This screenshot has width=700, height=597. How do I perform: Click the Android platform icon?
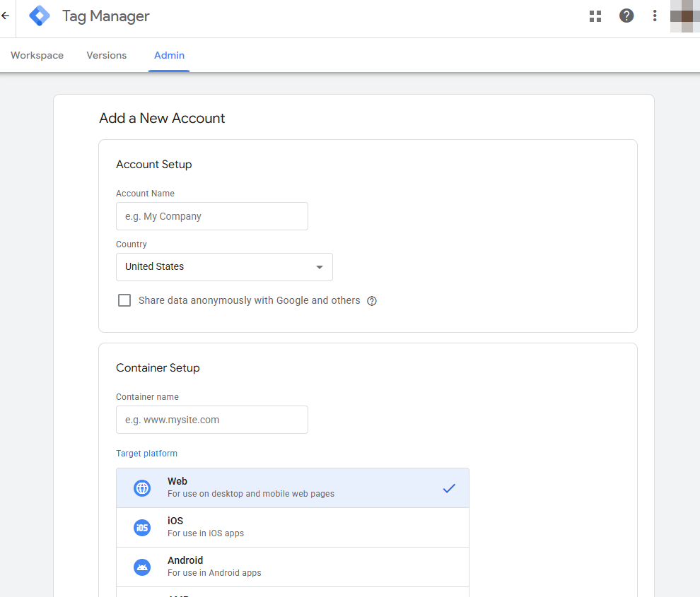click(142, 567)
